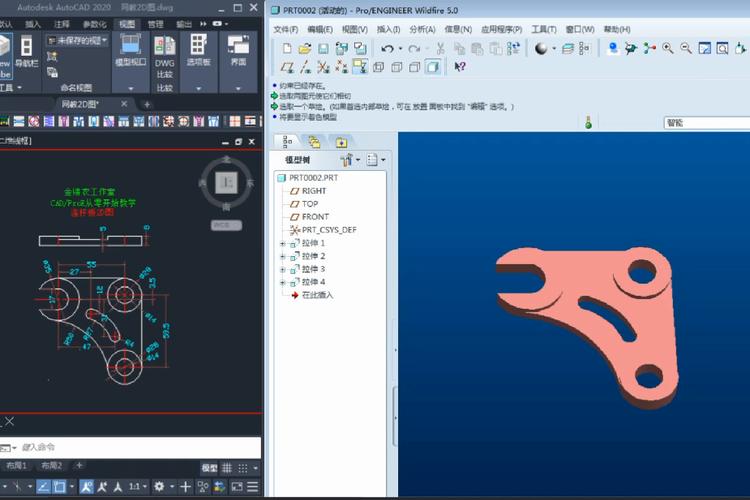Open a file with Pro/ENGINEER folder icon
This screenshot has width=750, height=500.
(x=305, y=48)
